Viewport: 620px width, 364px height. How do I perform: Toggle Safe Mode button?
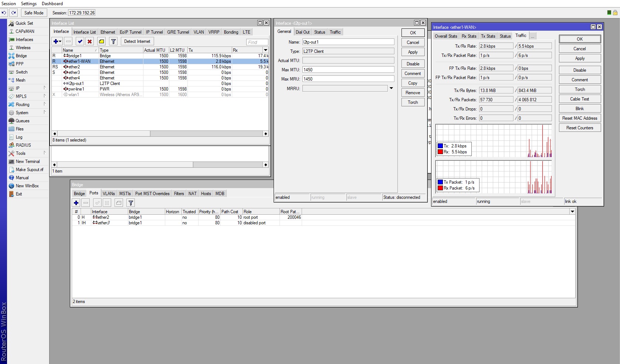[34, 13]
